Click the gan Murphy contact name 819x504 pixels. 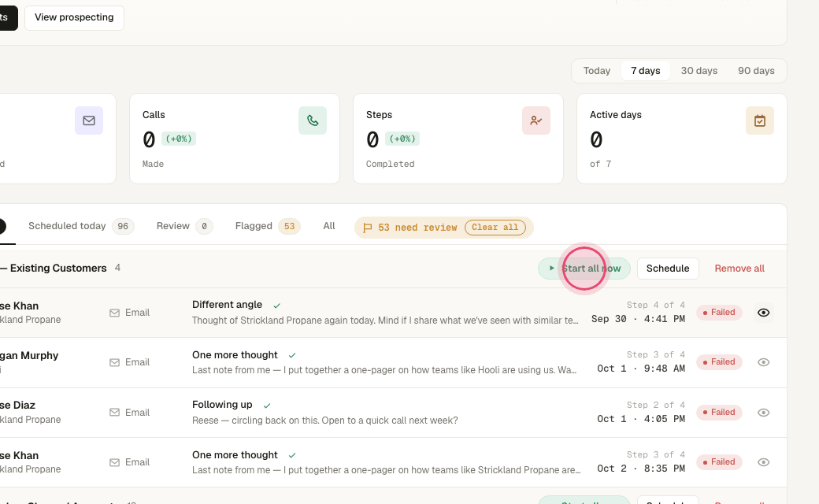tap(29, 356)
